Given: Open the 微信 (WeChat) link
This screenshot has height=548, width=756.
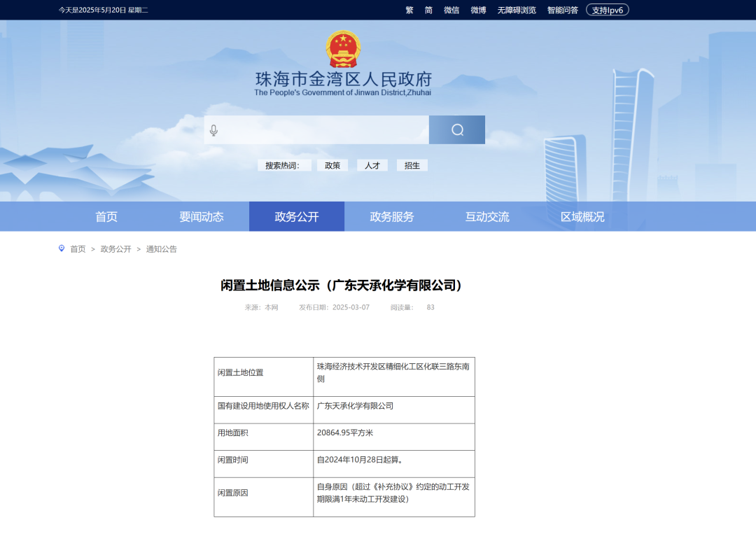Looking at the screenshot, I should point(451,10).
